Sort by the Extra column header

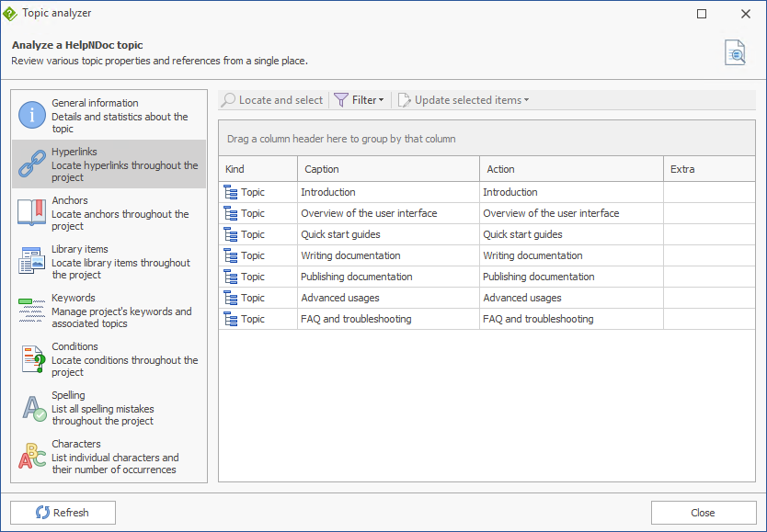(x=709, y=169)
